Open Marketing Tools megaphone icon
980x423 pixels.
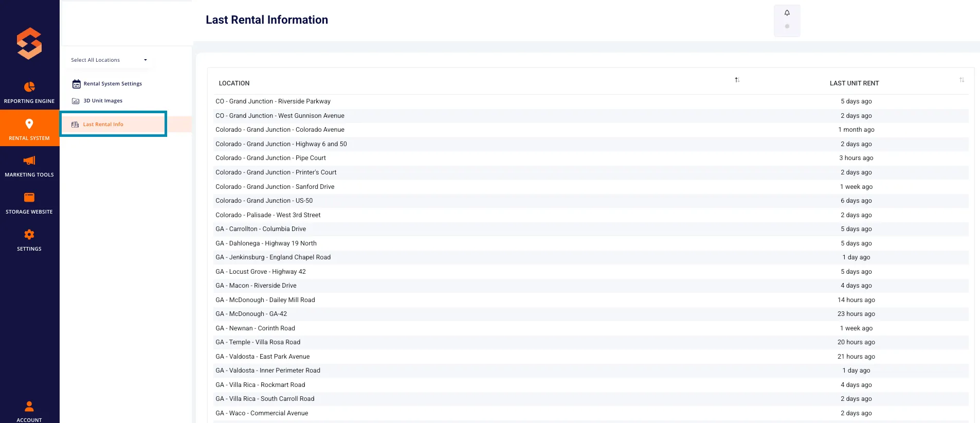pos(29,161)
